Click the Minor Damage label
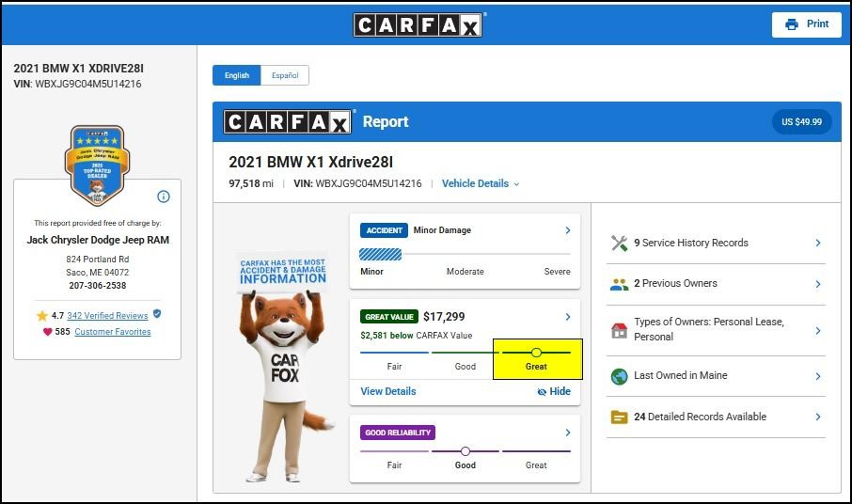The image size is (852, 504). tap(442, 230)
